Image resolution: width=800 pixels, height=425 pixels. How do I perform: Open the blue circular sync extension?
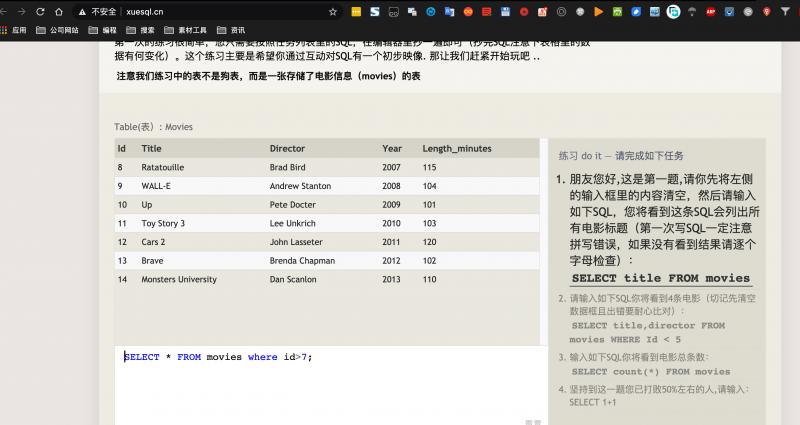[x=431, y=11]
